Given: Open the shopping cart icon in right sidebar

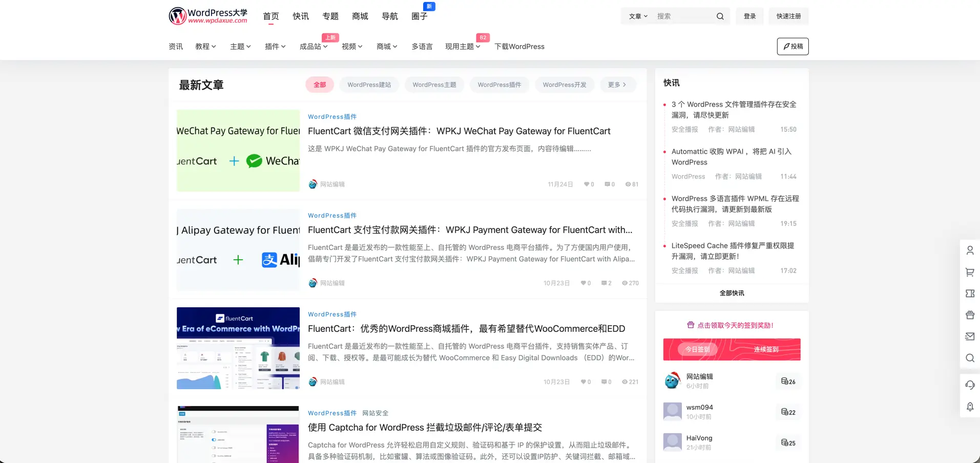Looking at the screenshot, I should (970, 272).
